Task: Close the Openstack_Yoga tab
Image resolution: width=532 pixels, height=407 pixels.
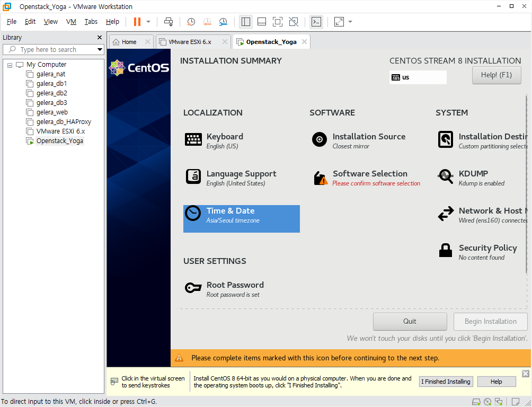Action: [304, 41]
